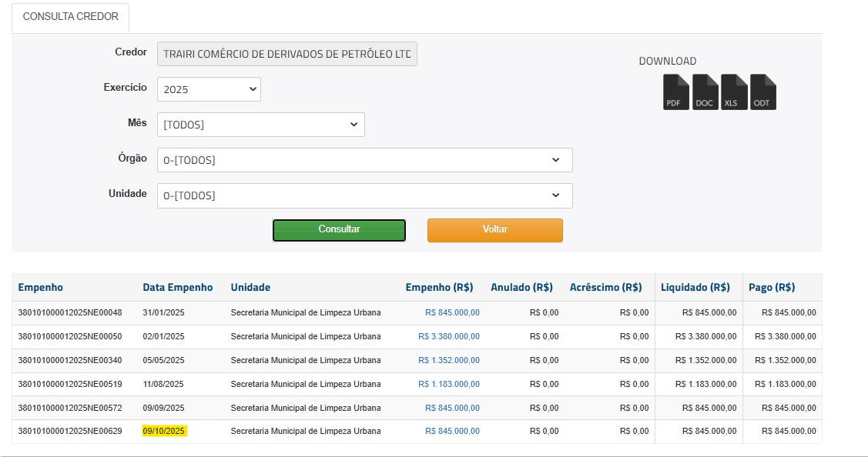Open the R$ 3.380.000,00 empenho link

[x=448, y=336]
